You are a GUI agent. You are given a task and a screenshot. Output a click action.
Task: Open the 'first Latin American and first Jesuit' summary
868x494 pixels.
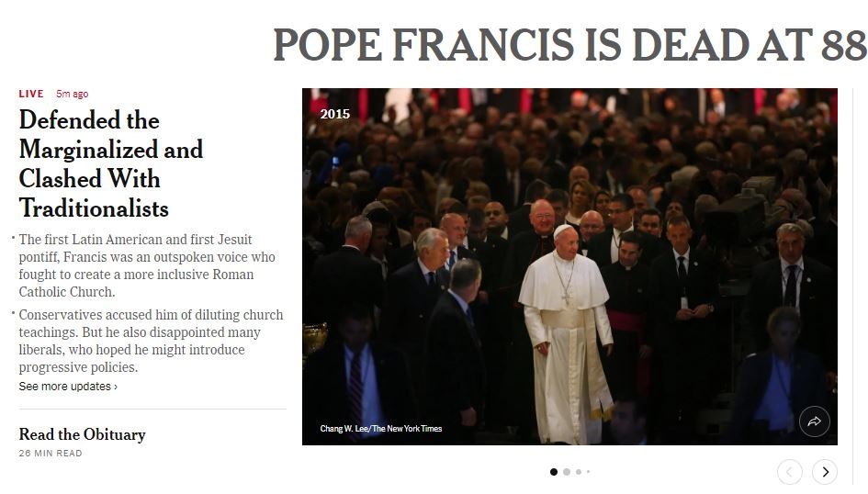(147, 265)
